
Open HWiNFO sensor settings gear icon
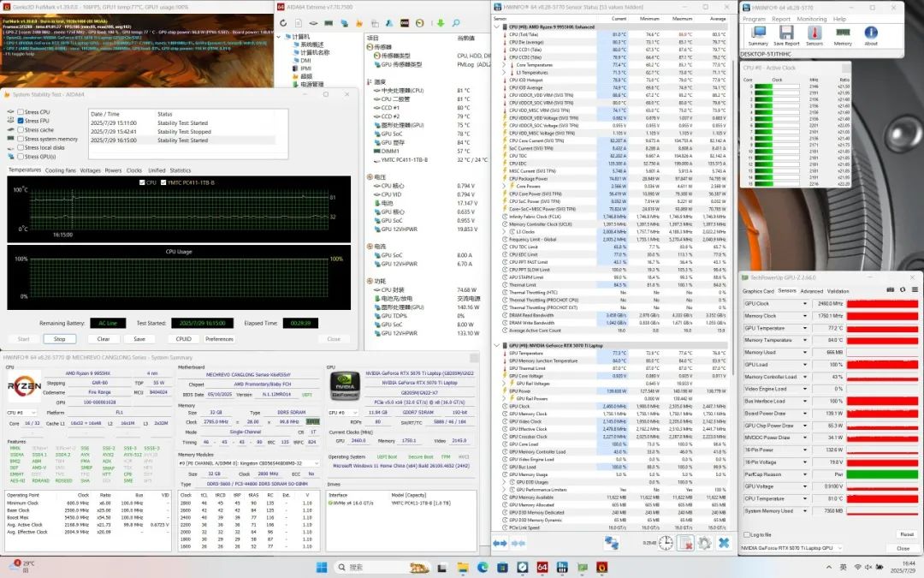pos(705,543)
